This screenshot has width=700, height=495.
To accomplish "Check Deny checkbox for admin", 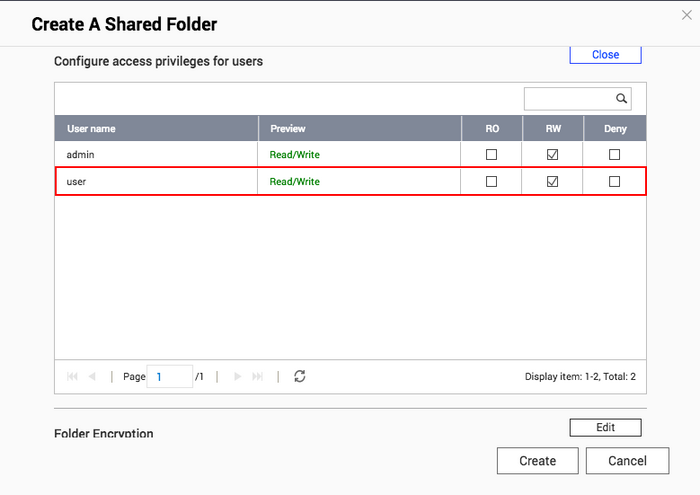I will pyautogui.click(x=614, y=154).
